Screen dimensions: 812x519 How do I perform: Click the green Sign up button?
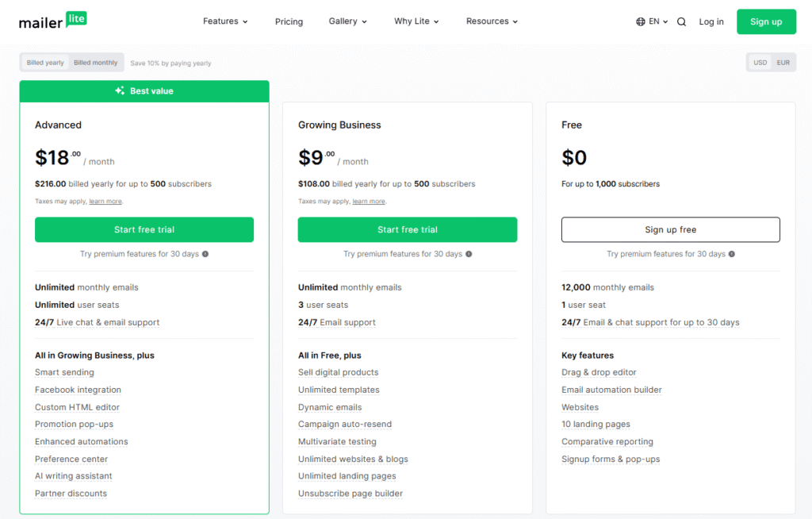(766, 21)
